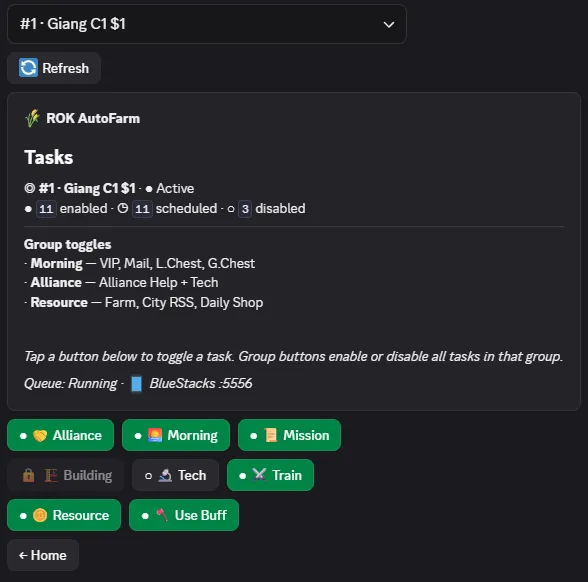Expand the account selector chevron arrow
This screenshot has height=582, width=588.
coord(389,25)
